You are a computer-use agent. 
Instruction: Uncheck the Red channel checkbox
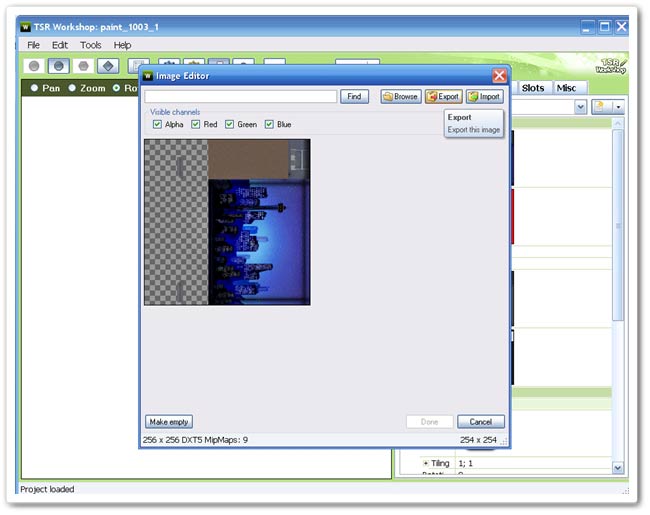[196, 125]
